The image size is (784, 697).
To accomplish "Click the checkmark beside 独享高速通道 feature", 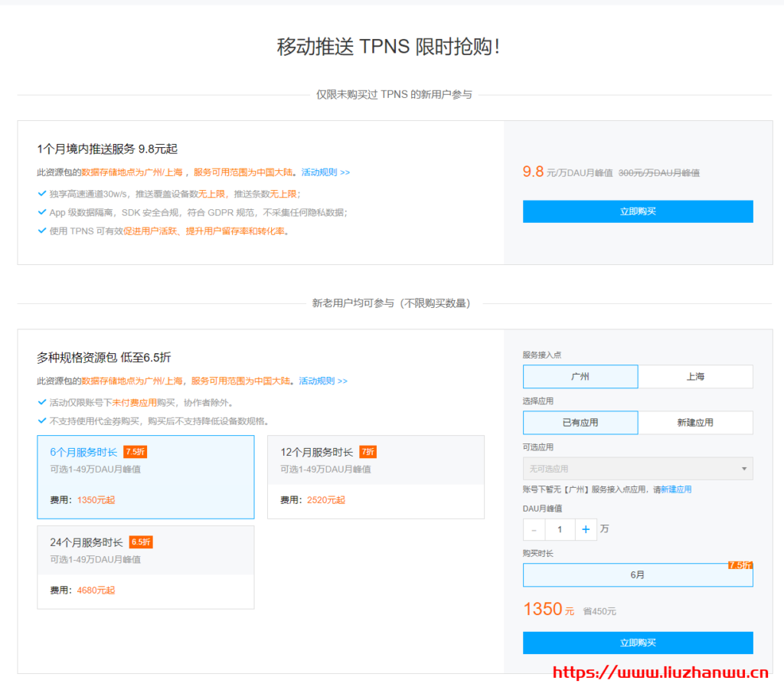I will (x=42, y=195).
